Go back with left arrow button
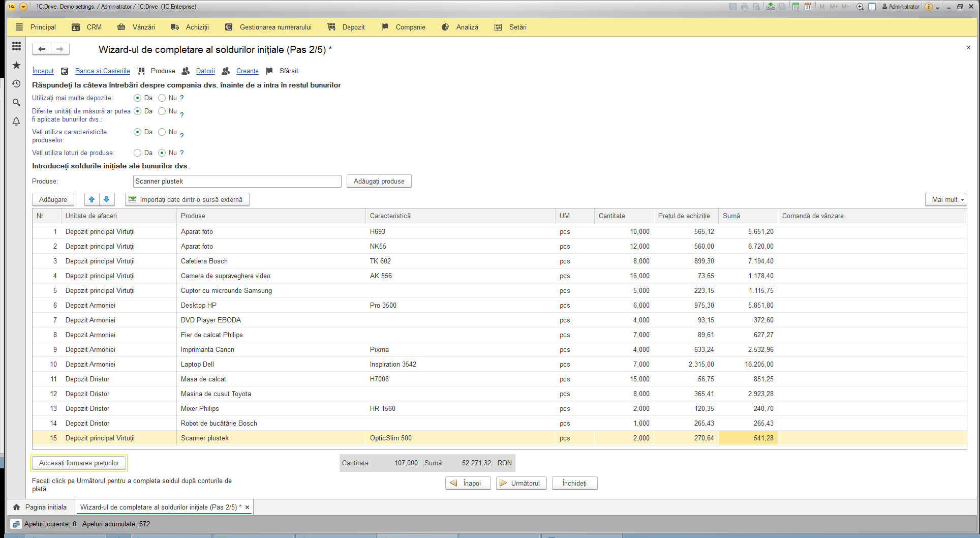980x538 pixels. (42, 49)
